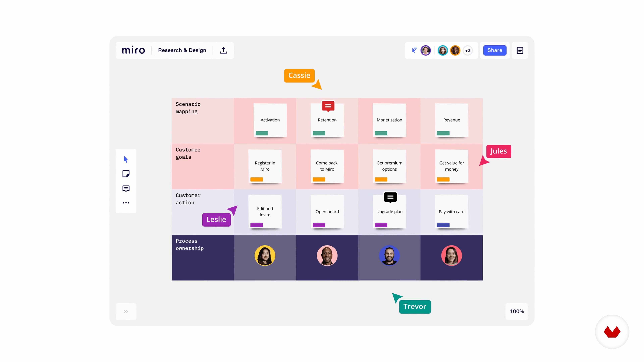Click the blue-background bearded man avatar
Viewport: 644px width, 362px height.
(x=389, y=255)
